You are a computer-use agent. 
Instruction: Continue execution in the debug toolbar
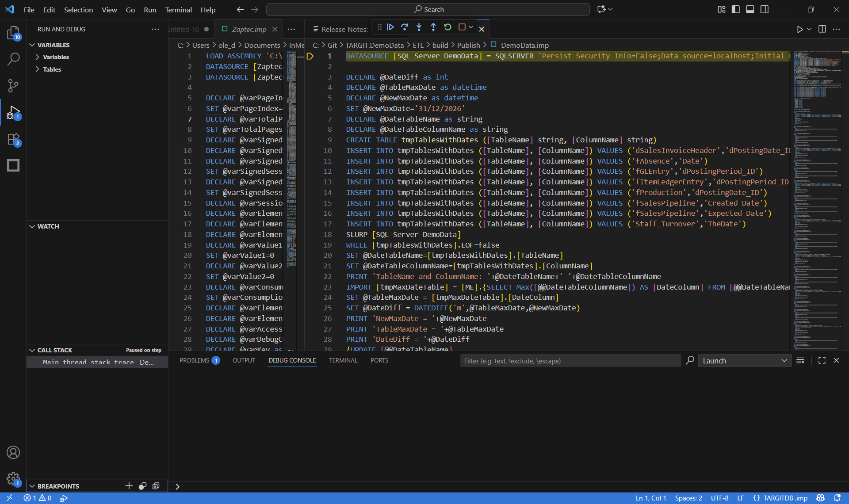pos(390,27)
